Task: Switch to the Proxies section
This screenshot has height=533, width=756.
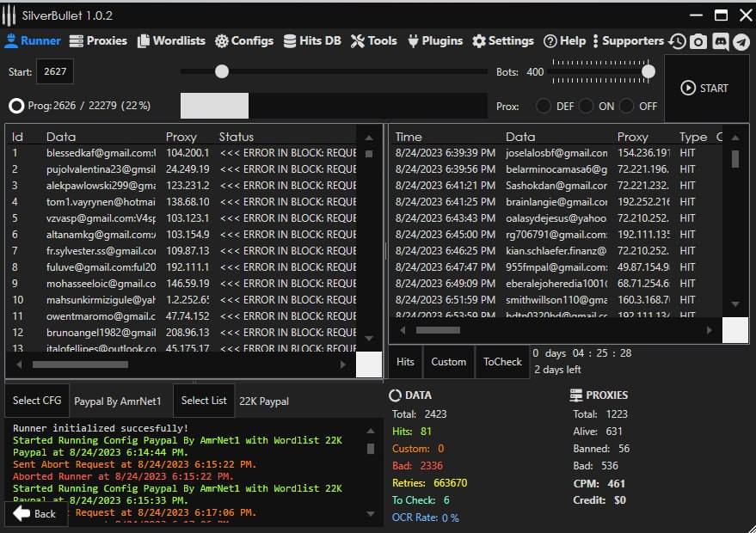Action: point(98,40)
